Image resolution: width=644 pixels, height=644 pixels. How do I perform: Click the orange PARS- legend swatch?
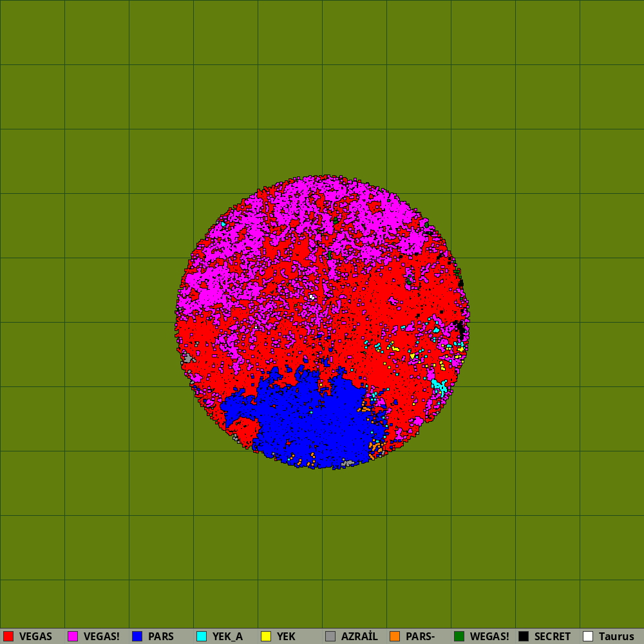pyautogui.click(x=395, y=636)
